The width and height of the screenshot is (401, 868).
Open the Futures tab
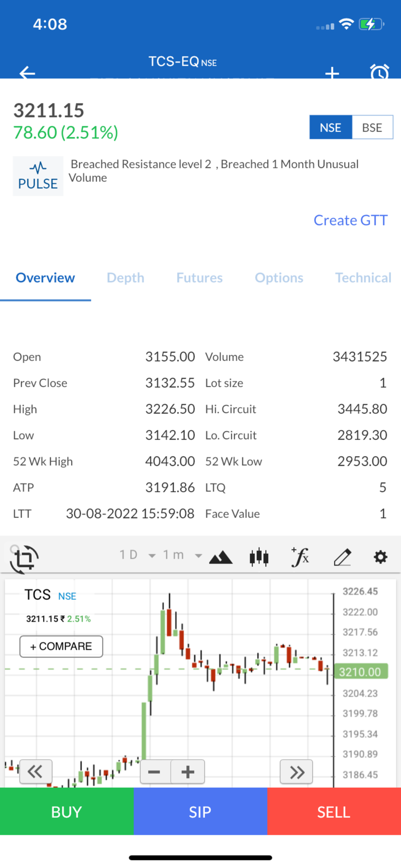[200, 278]
